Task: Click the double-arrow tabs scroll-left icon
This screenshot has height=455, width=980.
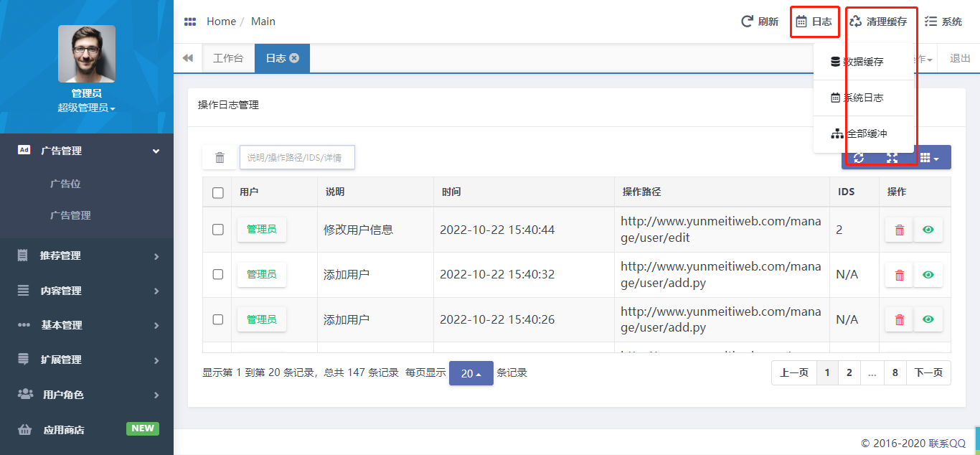Action: pyautogui.click(x=188, y=58)
